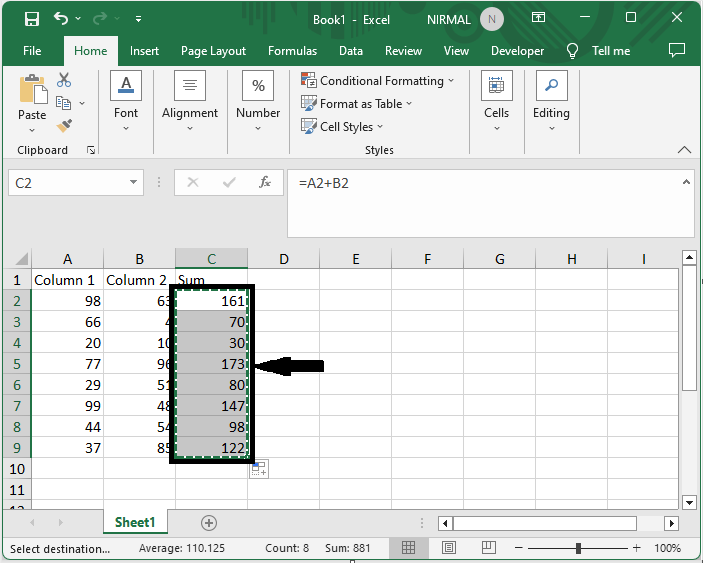Image resolution: width=703 pixels, height=563 pixels.
Task: Expand the Paste options arrow
Action: coord(32,130)
